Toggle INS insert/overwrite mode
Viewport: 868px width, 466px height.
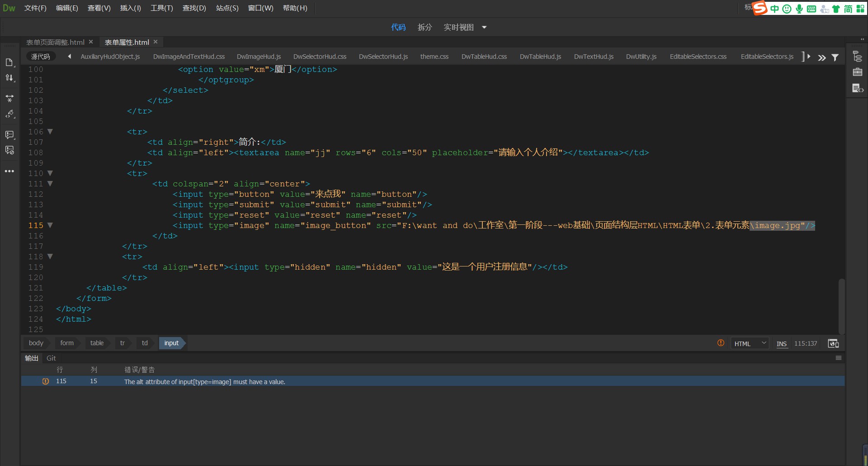click(782, 344)
